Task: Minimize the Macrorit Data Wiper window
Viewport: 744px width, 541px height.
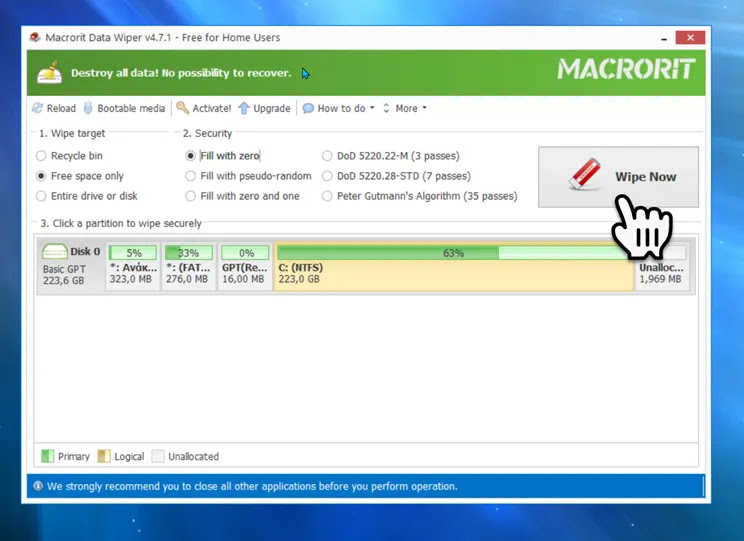Action: coord(664,38)
